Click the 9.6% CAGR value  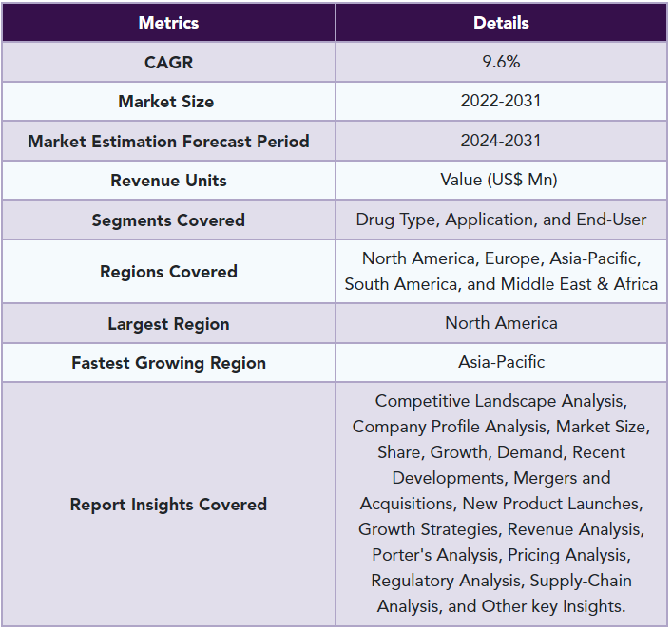pyautogui.click(x=501, y=62)
